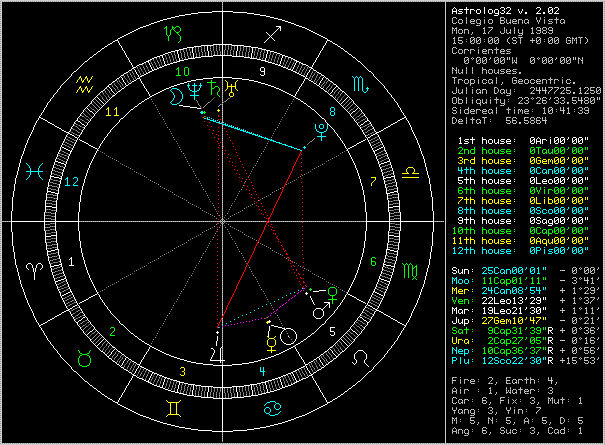Select the Venus planet symbol
Screen dimensions: 605x445
[x=333, y=295]
